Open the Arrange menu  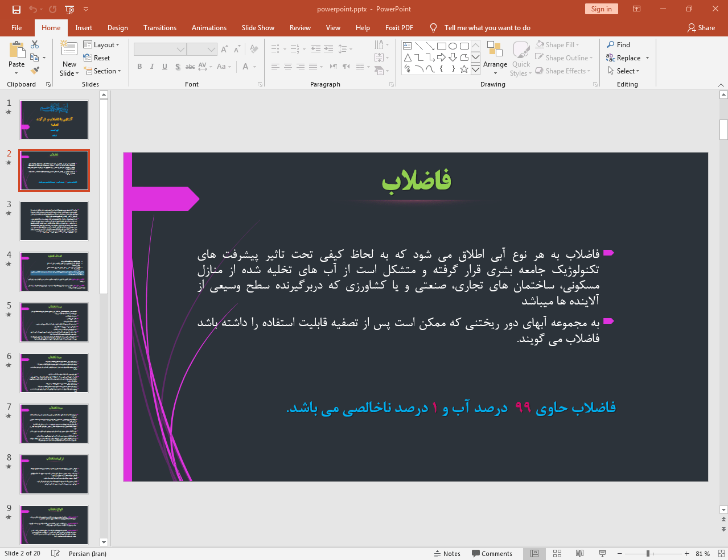[495, 57]
